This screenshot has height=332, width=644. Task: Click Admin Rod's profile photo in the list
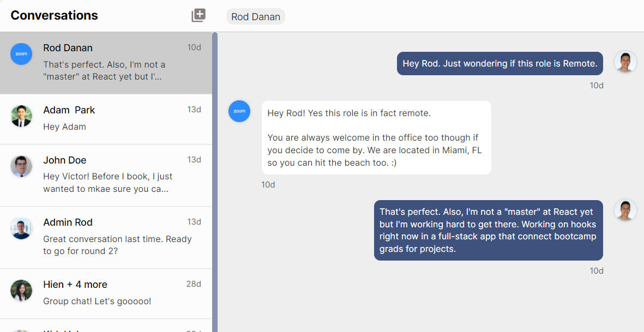pyautogui.click(x=21, y=228)
